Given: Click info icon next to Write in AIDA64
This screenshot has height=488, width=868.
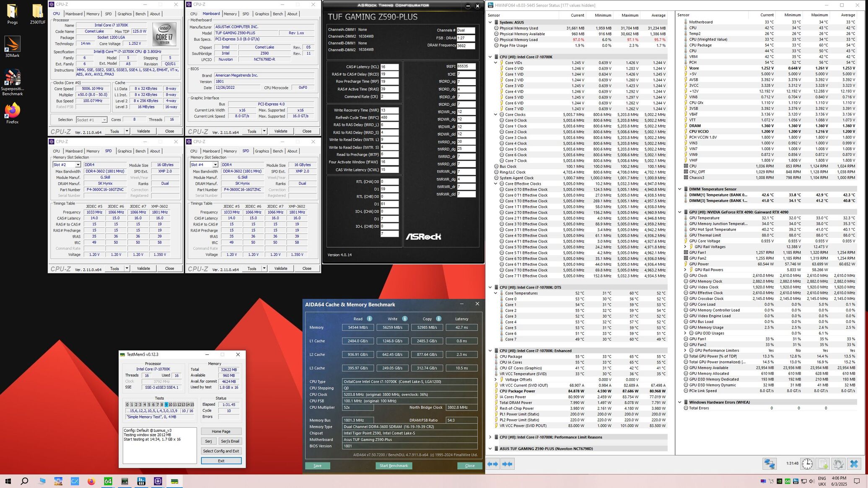Looking at the screenshot, I should tap(404, 318).
